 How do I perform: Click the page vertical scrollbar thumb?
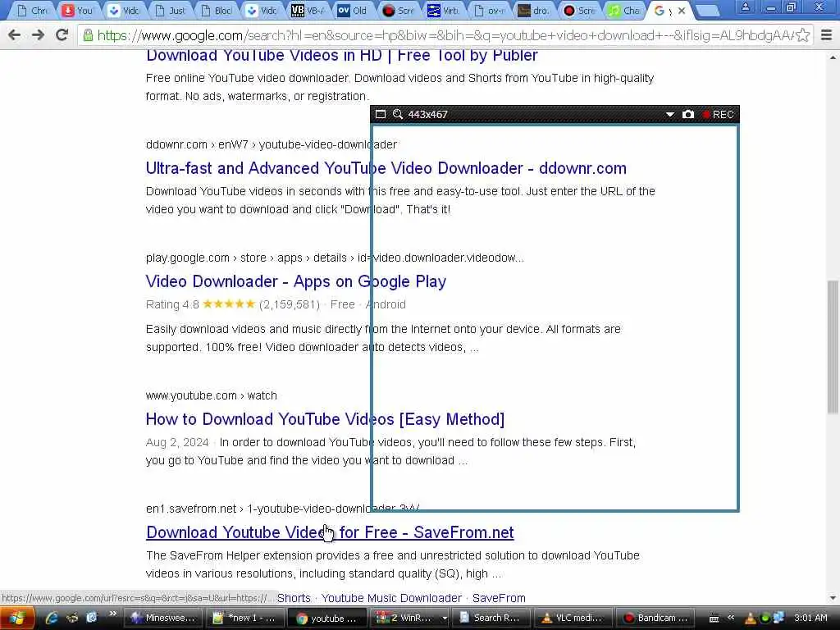click(x=833, y=347)
